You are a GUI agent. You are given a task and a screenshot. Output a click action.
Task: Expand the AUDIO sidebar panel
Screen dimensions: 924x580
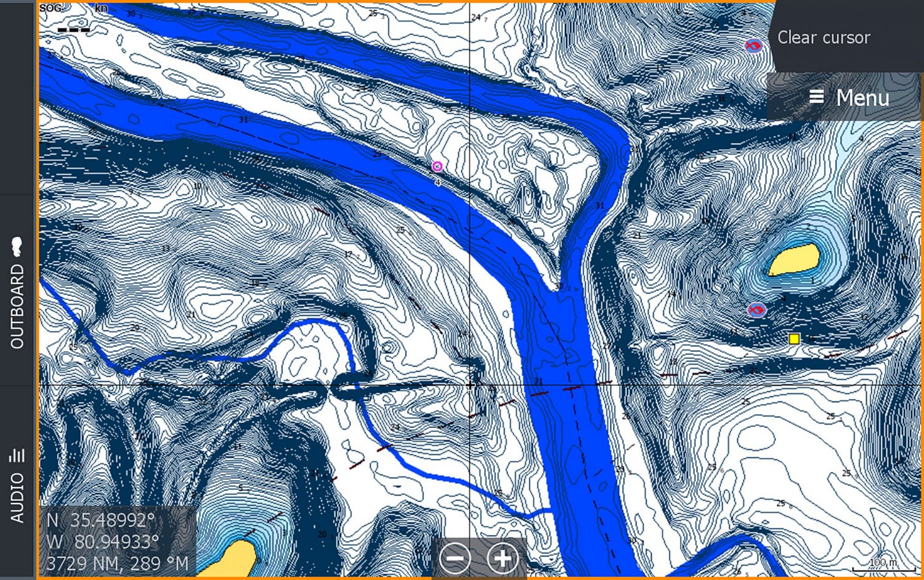(x=17, y=487)
